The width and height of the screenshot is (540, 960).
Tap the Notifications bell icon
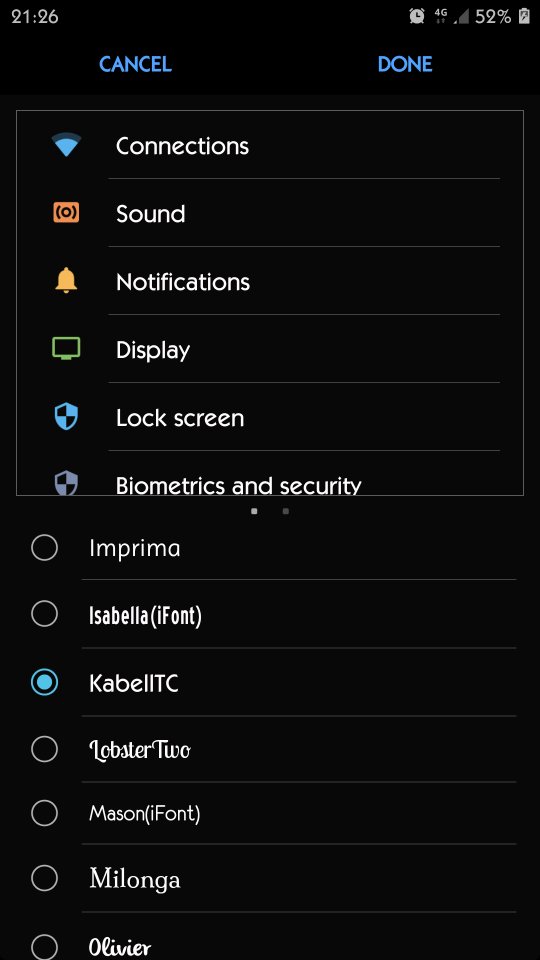click(x=66, y=281)
